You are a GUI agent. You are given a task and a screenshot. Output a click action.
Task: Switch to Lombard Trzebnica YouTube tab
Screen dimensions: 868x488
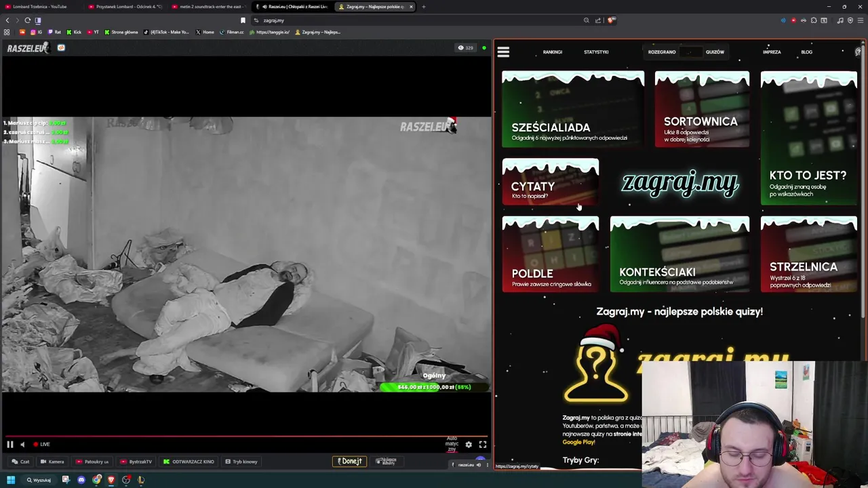click(39, 7)
